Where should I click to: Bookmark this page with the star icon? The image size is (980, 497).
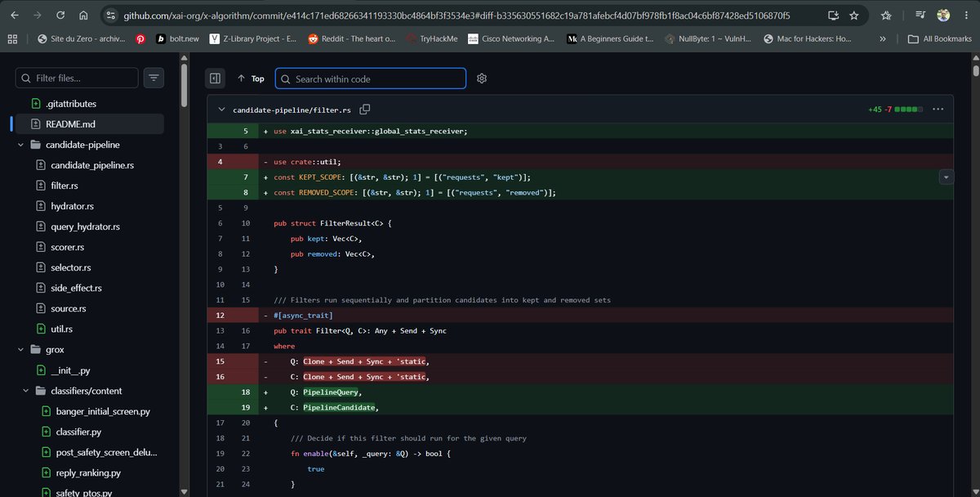854,16
